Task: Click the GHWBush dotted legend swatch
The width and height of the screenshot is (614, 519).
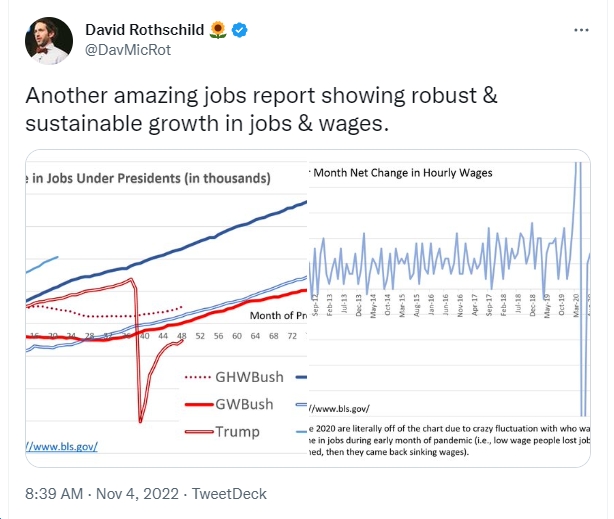Action: [x=198, y=378]
